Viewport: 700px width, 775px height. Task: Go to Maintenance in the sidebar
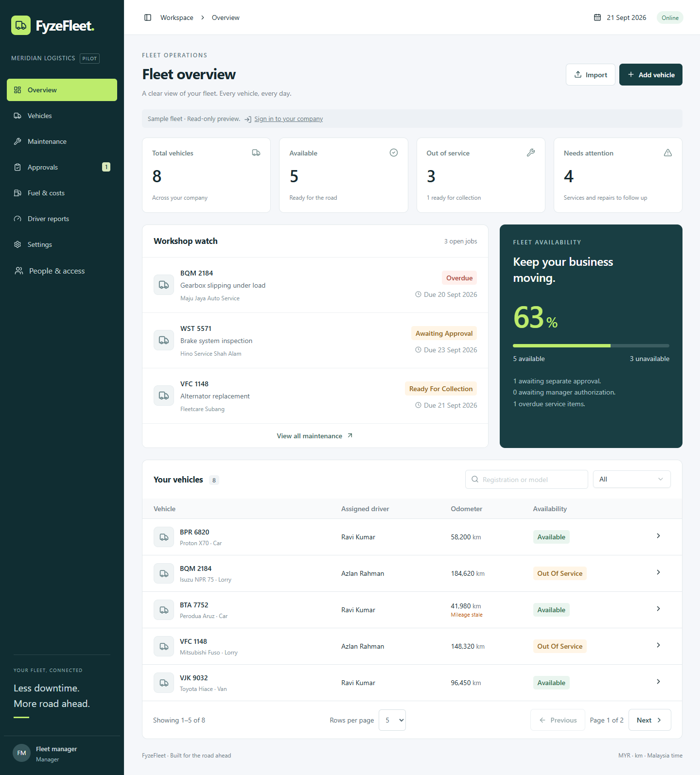click(62, 141)
